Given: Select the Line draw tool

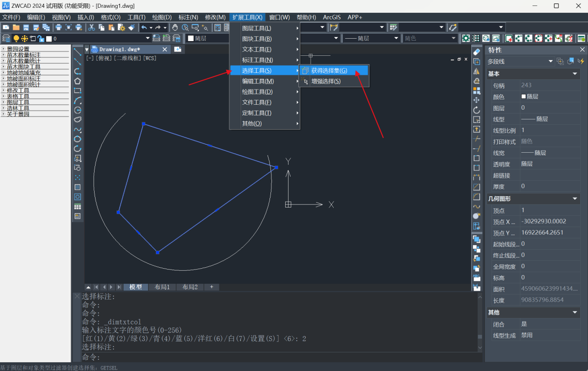Looking at the screenshot, I should (x=77, y=51).
